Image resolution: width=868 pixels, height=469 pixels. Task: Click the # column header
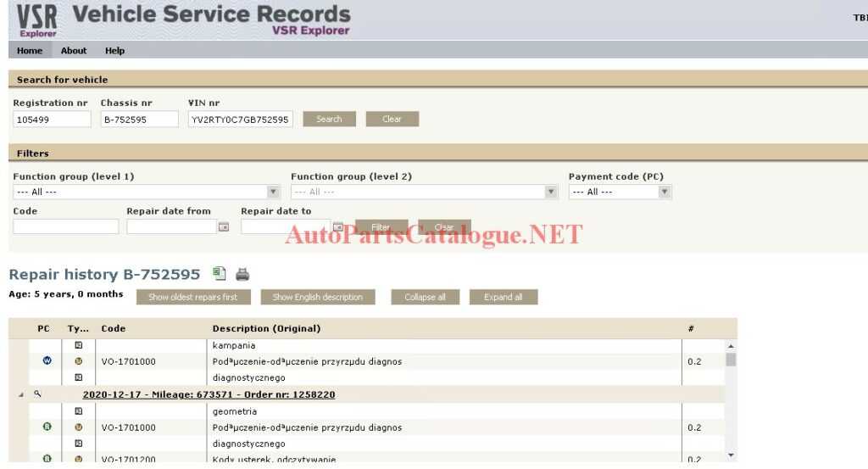point(691,328)
